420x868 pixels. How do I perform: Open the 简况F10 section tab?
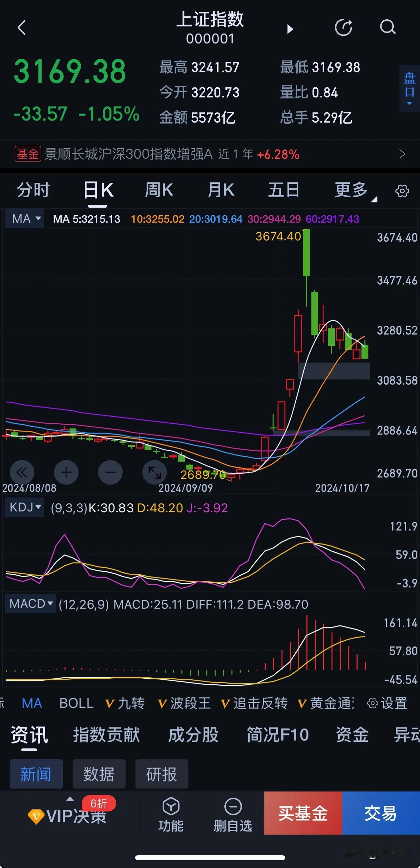(x=278, y=735)
